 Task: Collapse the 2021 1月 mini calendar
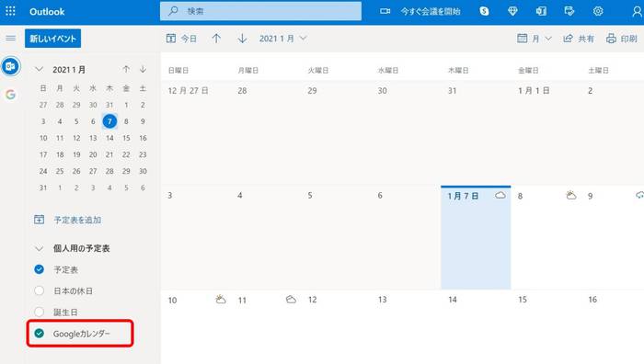coord(39,69)
